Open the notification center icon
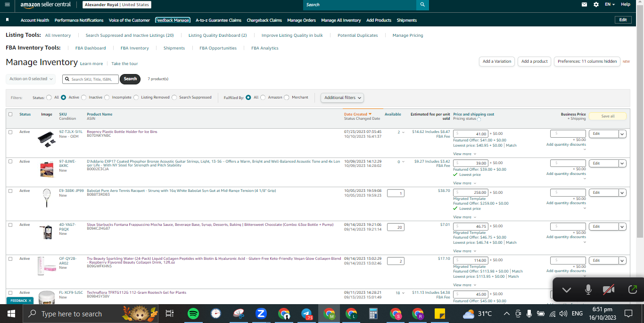 pos(628,314)
